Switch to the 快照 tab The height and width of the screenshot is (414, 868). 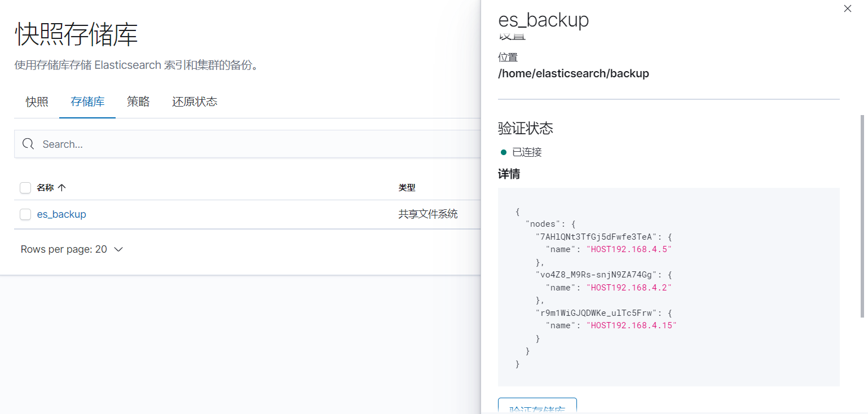tap(37, 102)
